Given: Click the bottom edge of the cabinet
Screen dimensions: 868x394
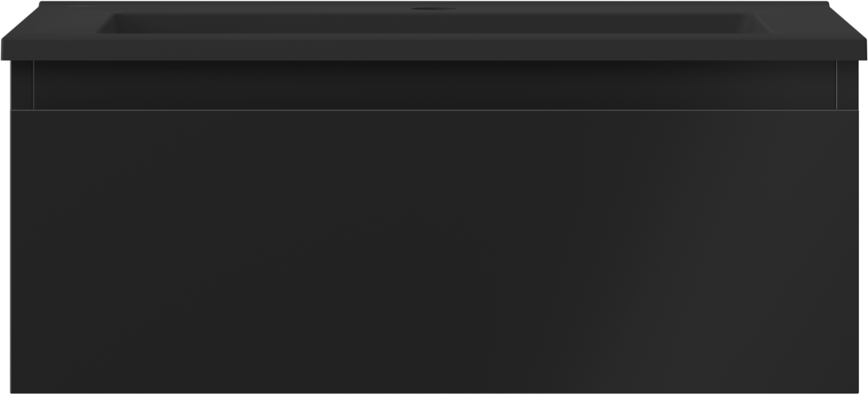Looking at the screenshot, I should click(x=434, y=392).
